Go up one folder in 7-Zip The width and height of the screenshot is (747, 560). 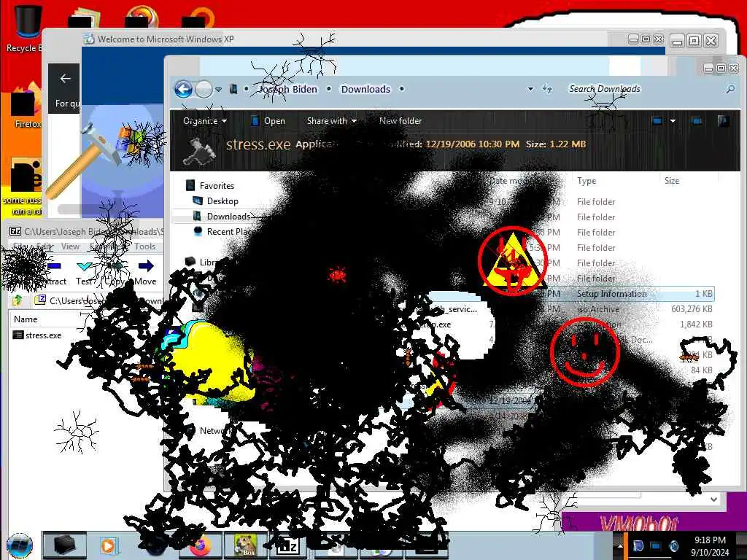coord(18,300)
